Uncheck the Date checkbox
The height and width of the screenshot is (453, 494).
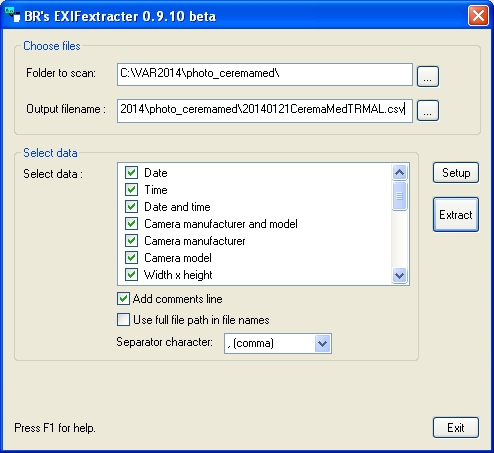tap(131, 173)
